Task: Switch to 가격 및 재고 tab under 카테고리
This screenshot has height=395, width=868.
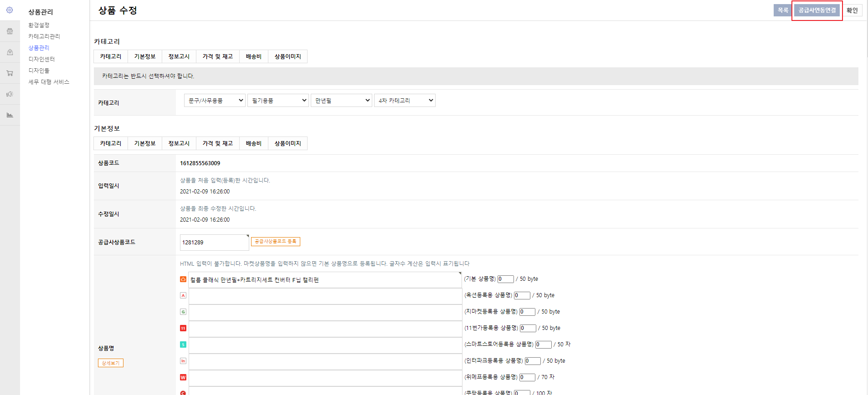Action: click(x=217, y=56)
